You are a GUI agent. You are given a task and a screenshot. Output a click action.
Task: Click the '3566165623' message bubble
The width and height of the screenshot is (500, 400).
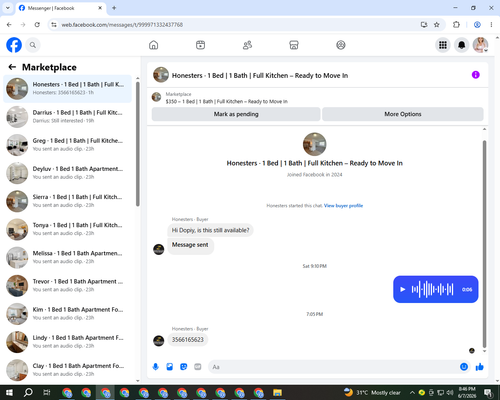[188, 340]
